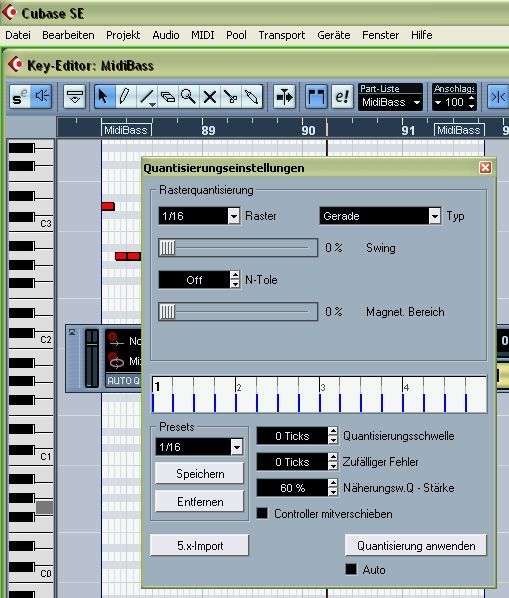Click the Entfernen preset button

click(x=199, y=501)
